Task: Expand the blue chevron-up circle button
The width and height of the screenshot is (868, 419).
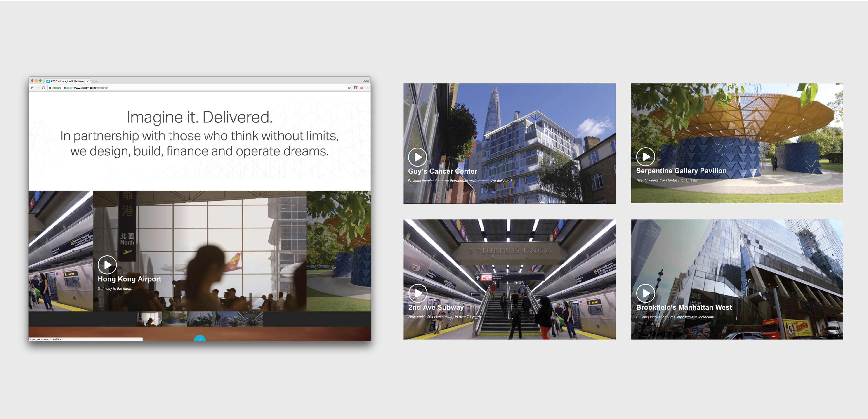Action: tap(200, 339)
